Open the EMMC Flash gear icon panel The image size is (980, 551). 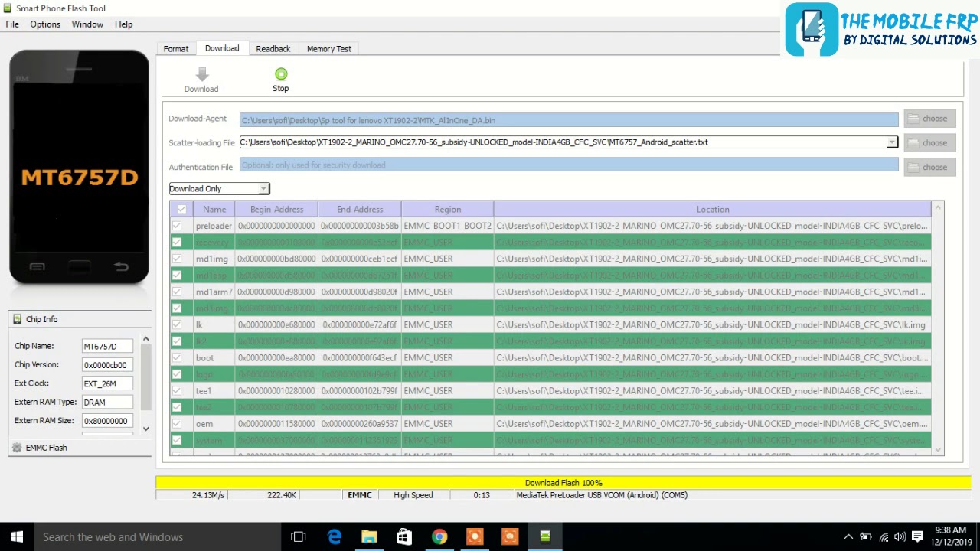point(17,448)
